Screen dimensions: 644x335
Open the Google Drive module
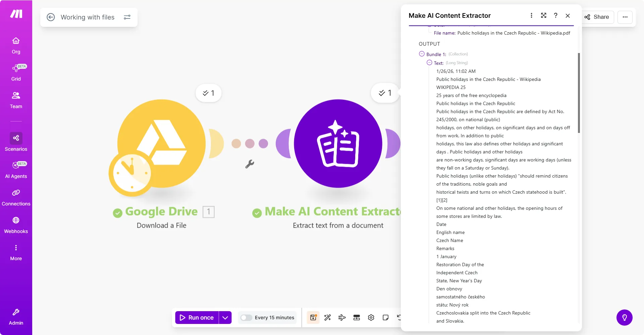coord(161,144)
